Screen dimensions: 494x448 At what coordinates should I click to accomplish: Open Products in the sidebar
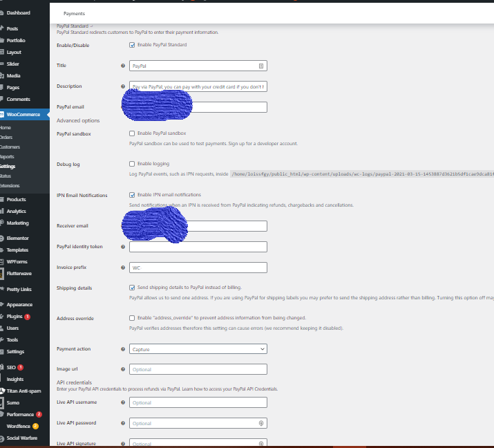coord(16,200)
